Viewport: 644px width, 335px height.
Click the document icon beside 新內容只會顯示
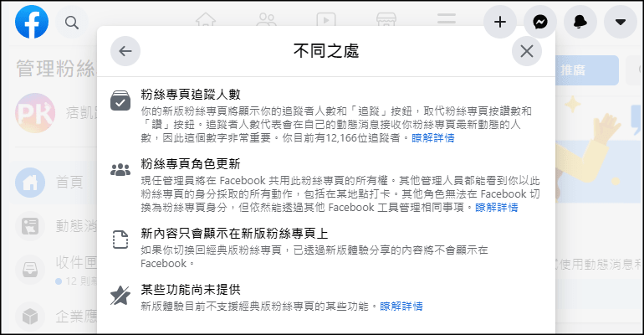click(x=120, y=240)
